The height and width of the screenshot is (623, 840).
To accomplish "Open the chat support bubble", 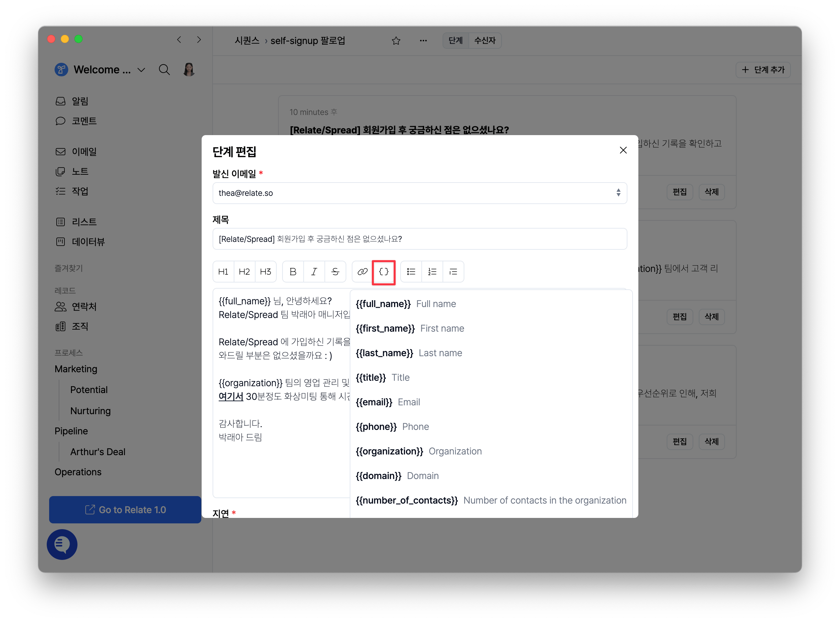I will [x=62, y=545].
